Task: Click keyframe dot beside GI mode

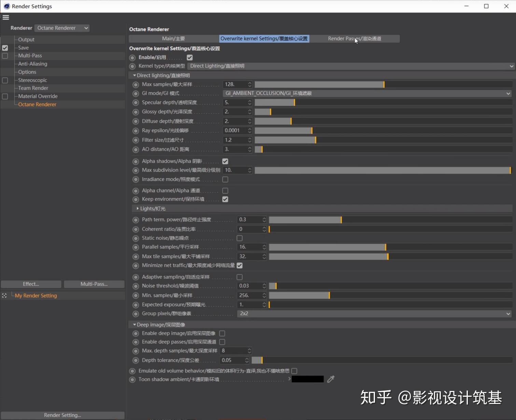Action: [x=136, y=94]
